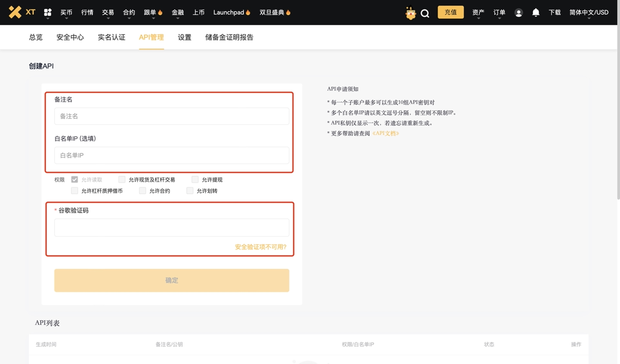Enable the 允许划转 checkbox
The height and width of the screenshot is (364, 620).
pos(190,191)
